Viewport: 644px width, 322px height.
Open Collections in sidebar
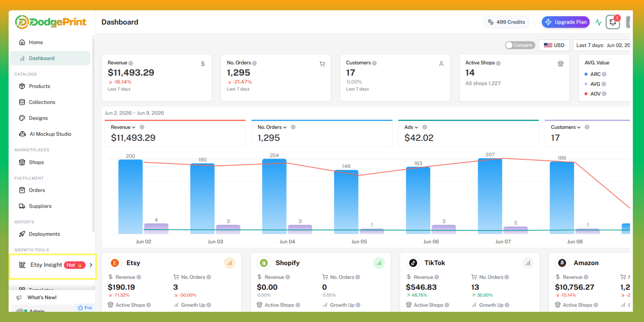click(50, 102)
